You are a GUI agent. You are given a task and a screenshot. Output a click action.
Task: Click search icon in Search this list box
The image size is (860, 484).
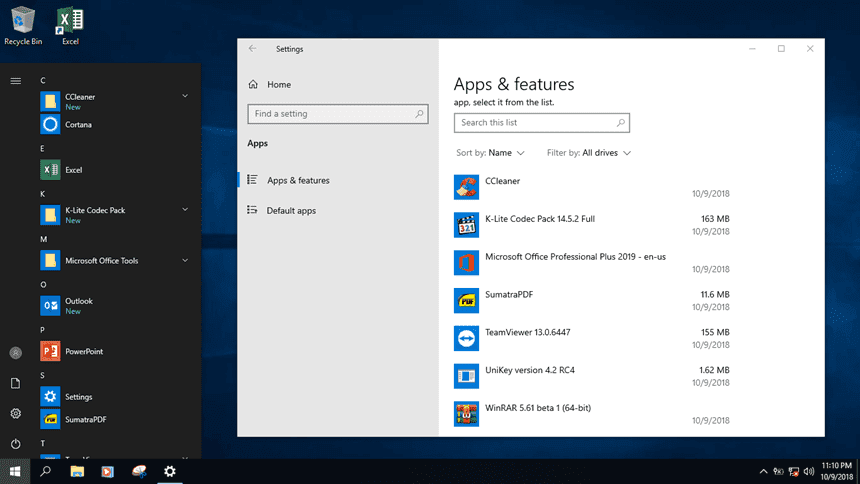click(620, 122)
